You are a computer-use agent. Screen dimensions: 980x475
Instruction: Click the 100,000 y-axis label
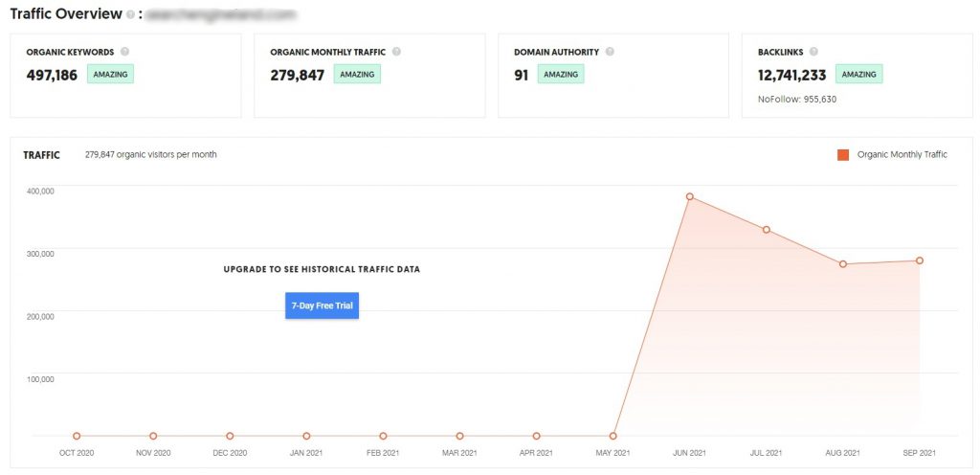click(x=40, y=378)
